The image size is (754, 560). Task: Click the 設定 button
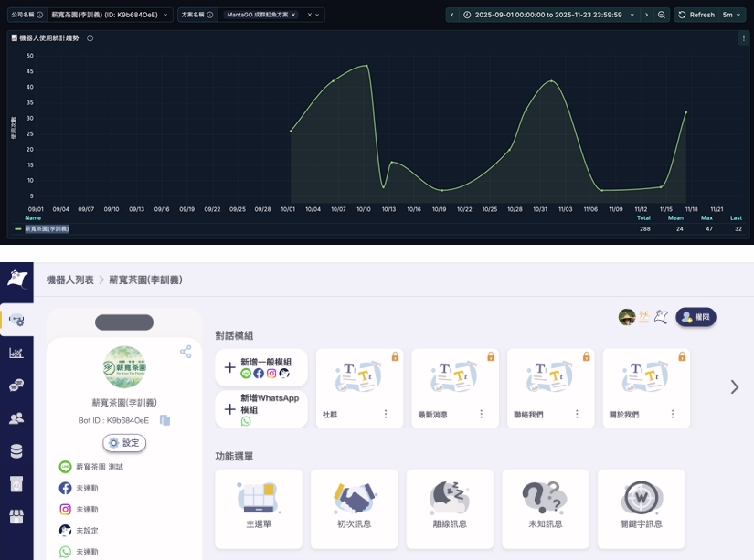click(124, 443)
